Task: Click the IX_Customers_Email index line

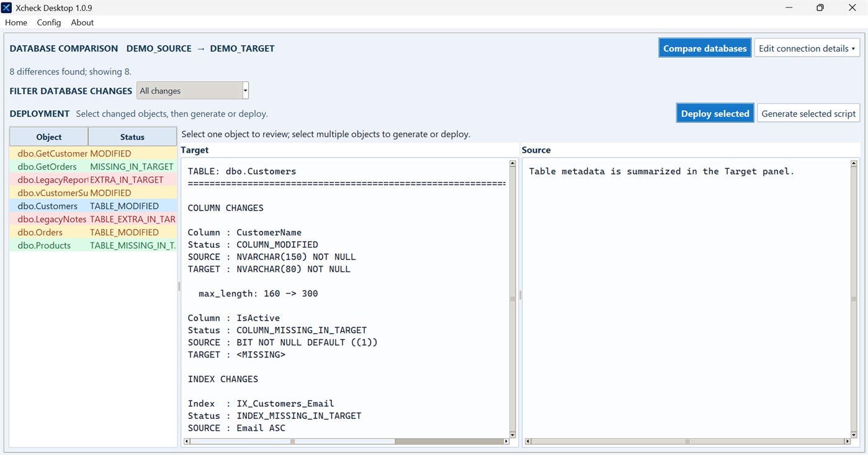Action: pos(261,403)
